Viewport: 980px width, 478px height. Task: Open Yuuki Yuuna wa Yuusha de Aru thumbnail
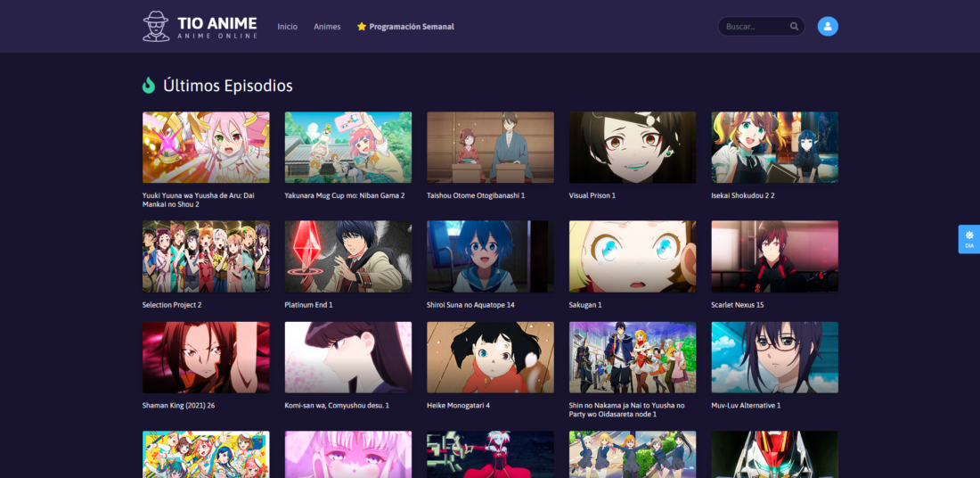(x=207, y=148)
